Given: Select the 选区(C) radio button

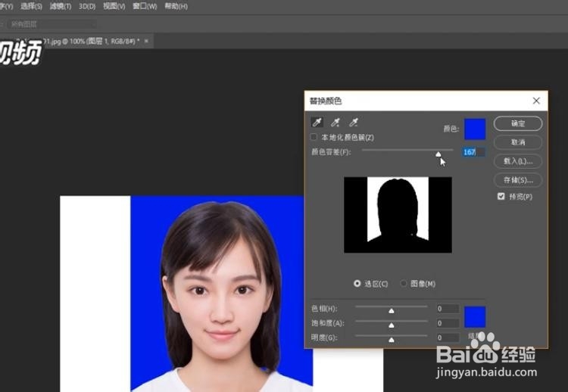Looking at the screenshot, I should pos(357,284).
